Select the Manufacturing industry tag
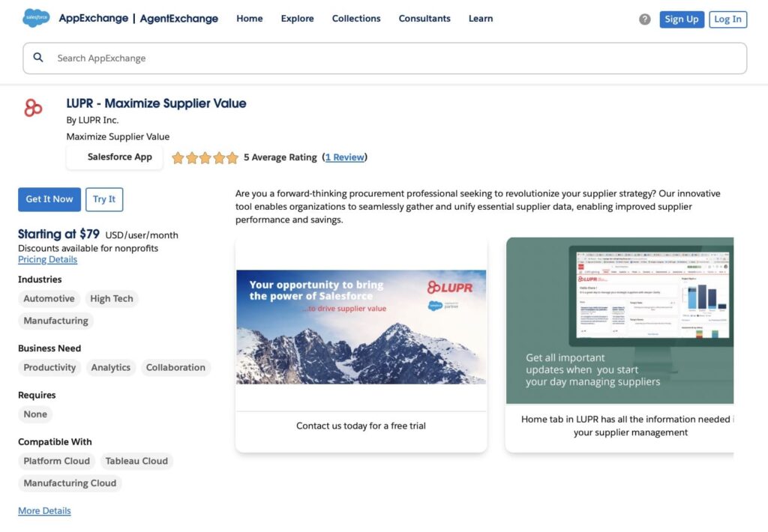This screenshot has height=532, width=768. pyautogui.click(x=55, y=321)
